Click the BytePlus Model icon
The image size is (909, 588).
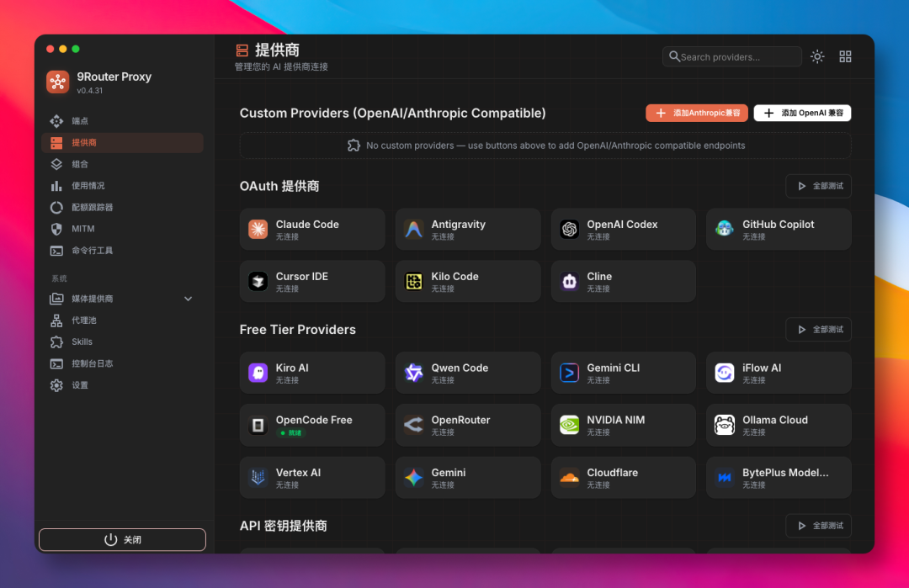click(725, 478)
